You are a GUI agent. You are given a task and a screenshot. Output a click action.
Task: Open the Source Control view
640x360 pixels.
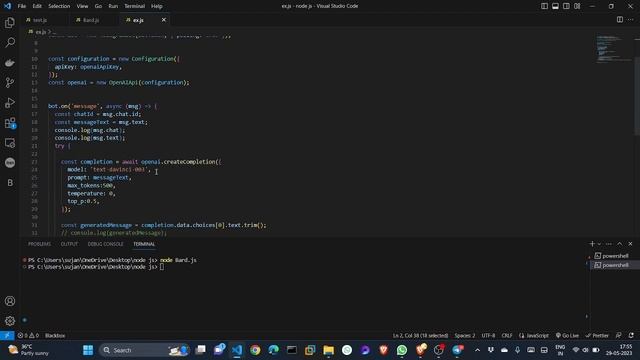click(x=10, y=82)
